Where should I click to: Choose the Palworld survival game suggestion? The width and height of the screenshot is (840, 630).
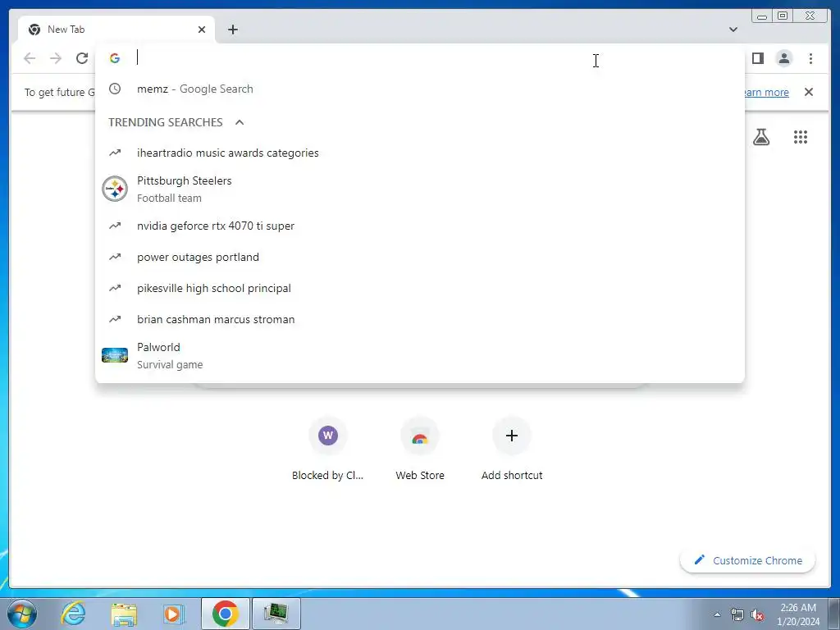(419, 355)
